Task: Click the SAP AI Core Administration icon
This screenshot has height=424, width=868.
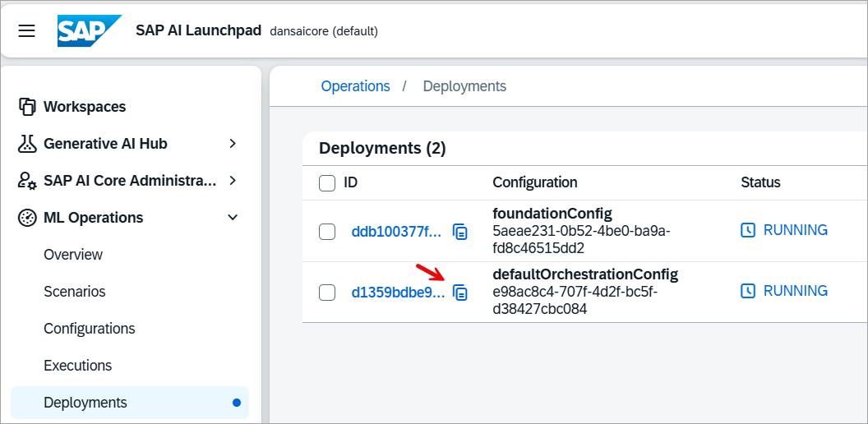Action: (x=27, y=181)
